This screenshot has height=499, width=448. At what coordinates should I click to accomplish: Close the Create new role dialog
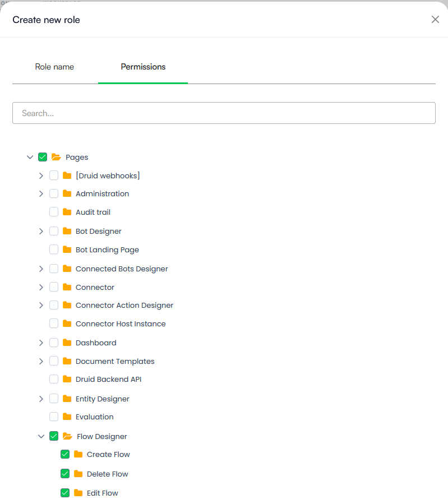435,20
